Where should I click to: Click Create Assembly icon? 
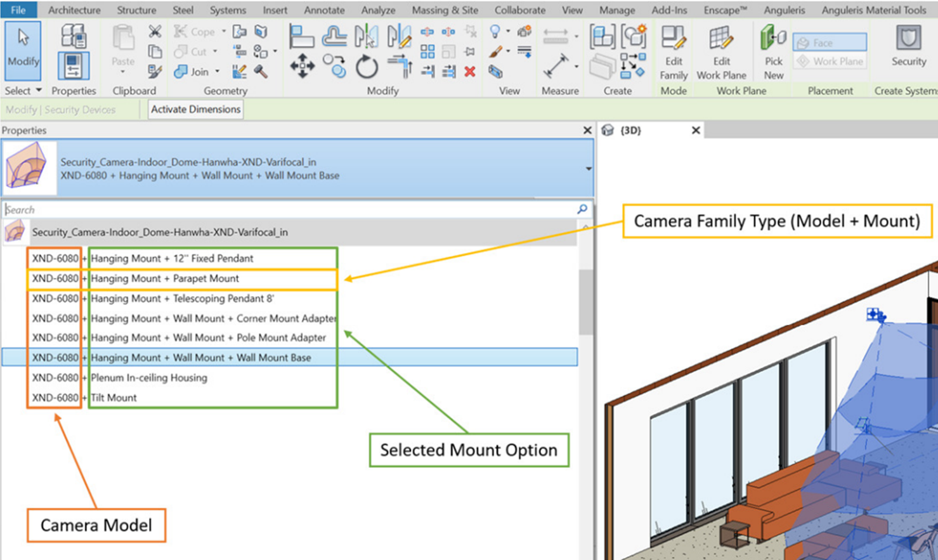pos(602,37)
